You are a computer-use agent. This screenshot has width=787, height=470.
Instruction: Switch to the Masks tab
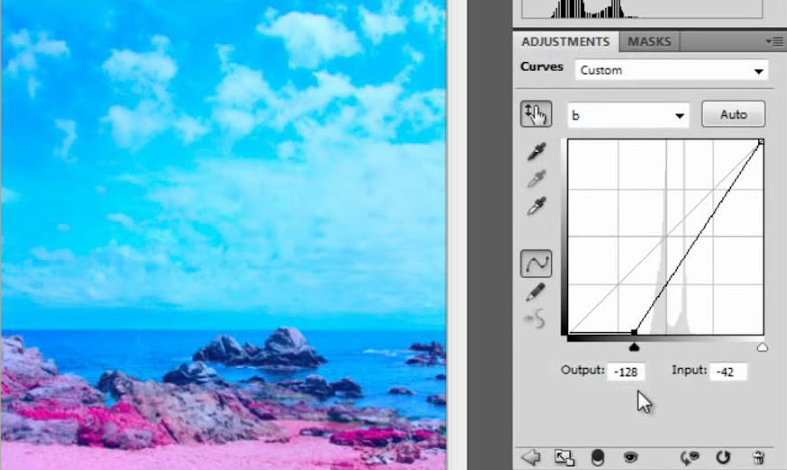coord(649,41)
